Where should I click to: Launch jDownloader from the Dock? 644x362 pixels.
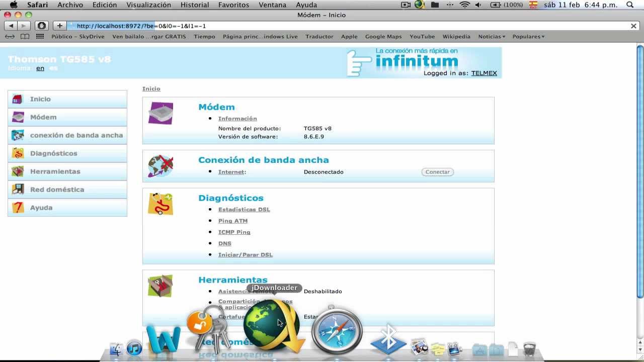274,326
